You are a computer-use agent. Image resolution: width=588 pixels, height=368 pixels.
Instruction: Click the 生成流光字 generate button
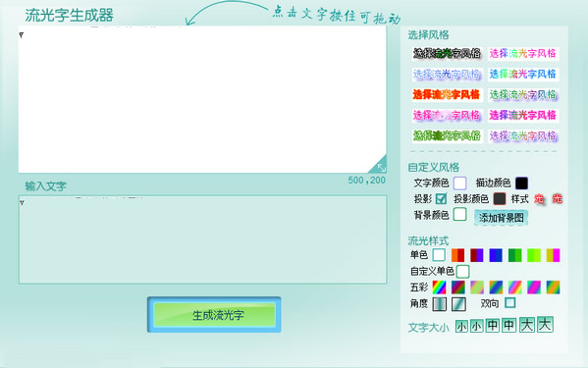click(x=214, y=315)
